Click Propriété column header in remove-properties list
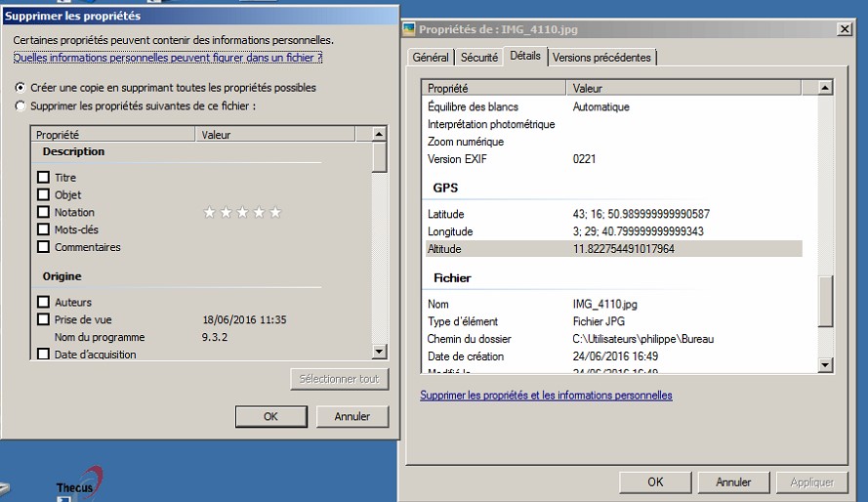The width and height of the screenshot is (868, 502). (112, 135)
